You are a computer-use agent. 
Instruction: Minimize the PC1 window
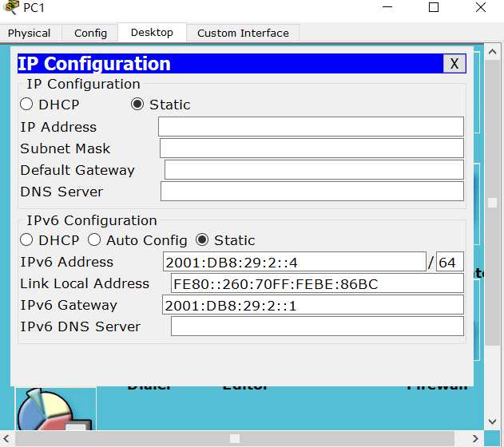387,7
